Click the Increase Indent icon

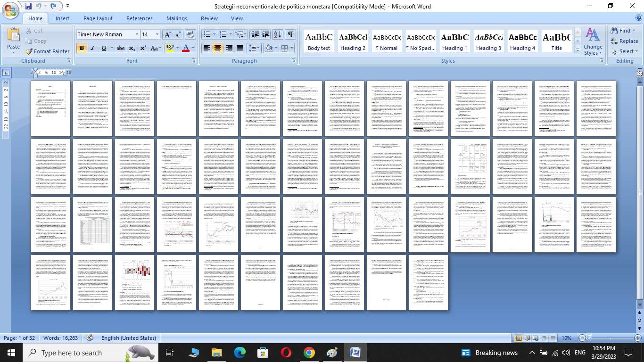(x=266, y=34)
